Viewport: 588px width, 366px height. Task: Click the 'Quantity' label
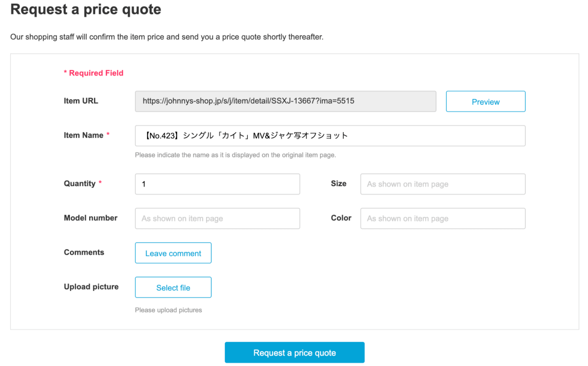coord(80,183)
